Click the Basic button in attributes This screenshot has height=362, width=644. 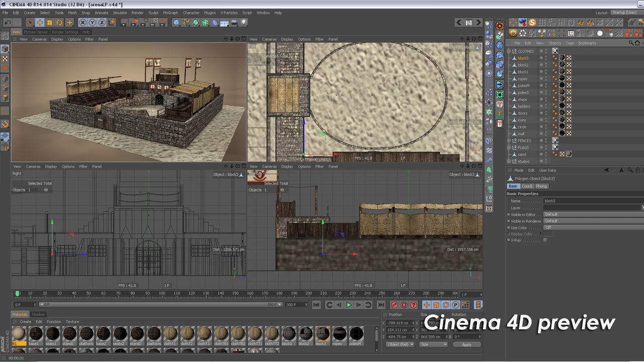[513, 186]
